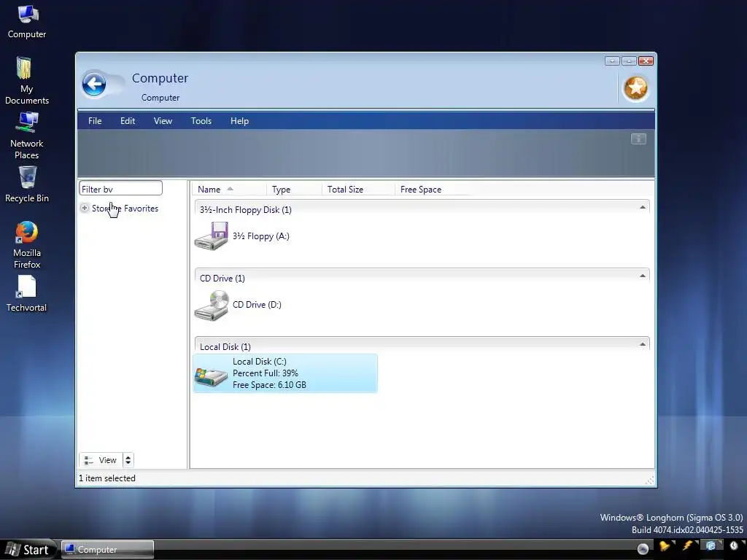This screenshot has width=747, height=560.
Task: Click the bell notification tray icon
Action: pos(664,545)
